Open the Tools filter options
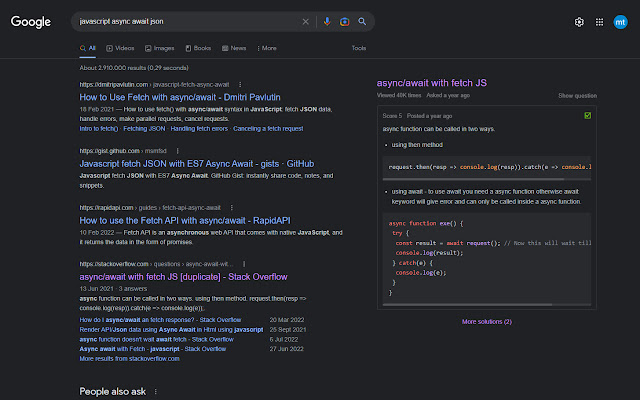Image resolution: width=640 pixels, height=400 pixels. (x=359, y=48)
